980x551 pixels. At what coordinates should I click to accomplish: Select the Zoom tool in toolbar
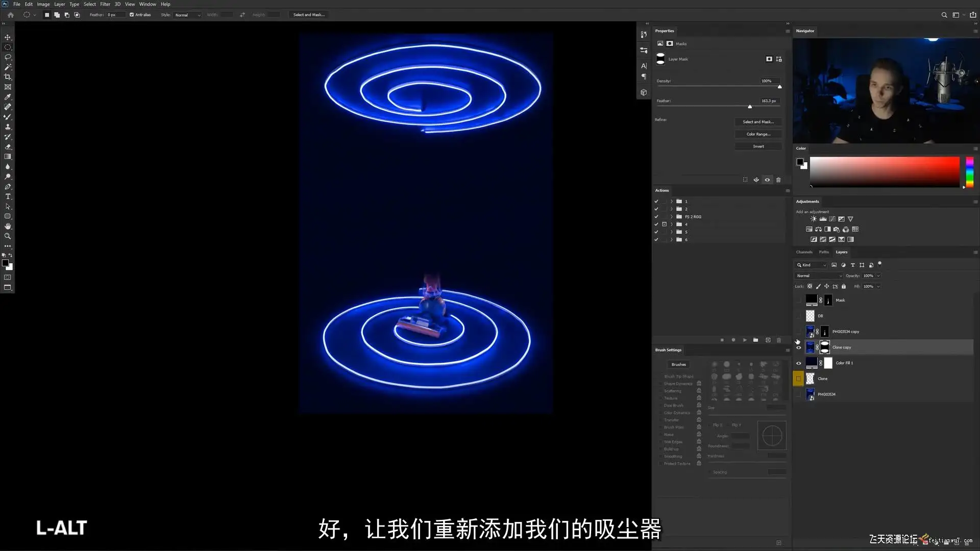pyautogui.click(x=8, y=236)
